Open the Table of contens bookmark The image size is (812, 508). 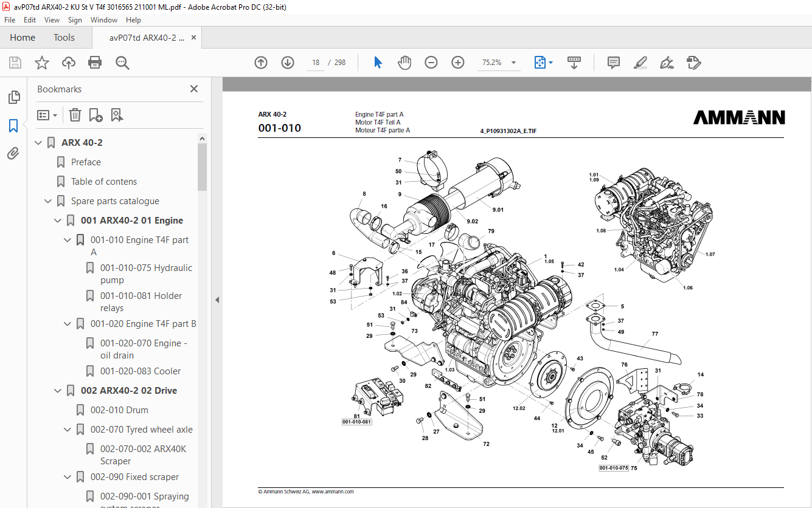point(104,182)
